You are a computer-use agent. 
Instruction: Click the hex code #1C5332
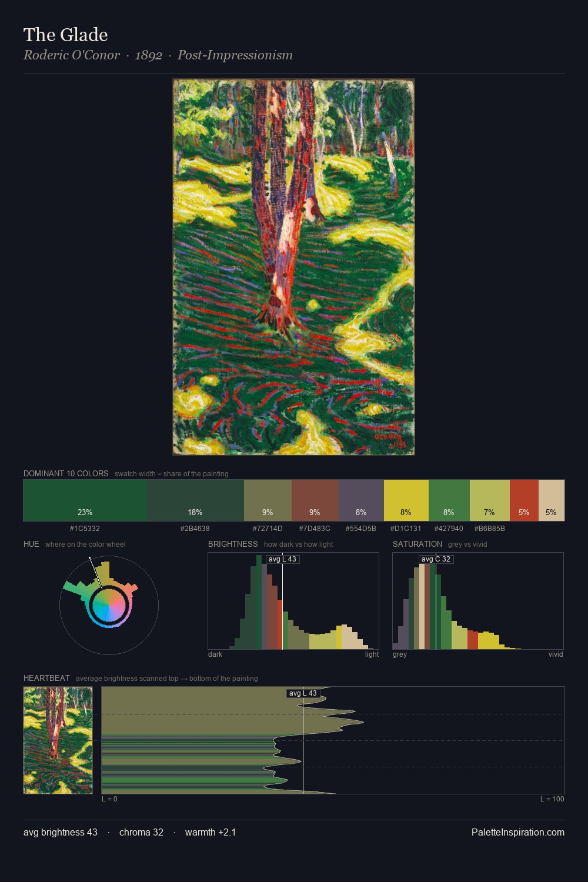pyautogui.click(x=85, y=529)
